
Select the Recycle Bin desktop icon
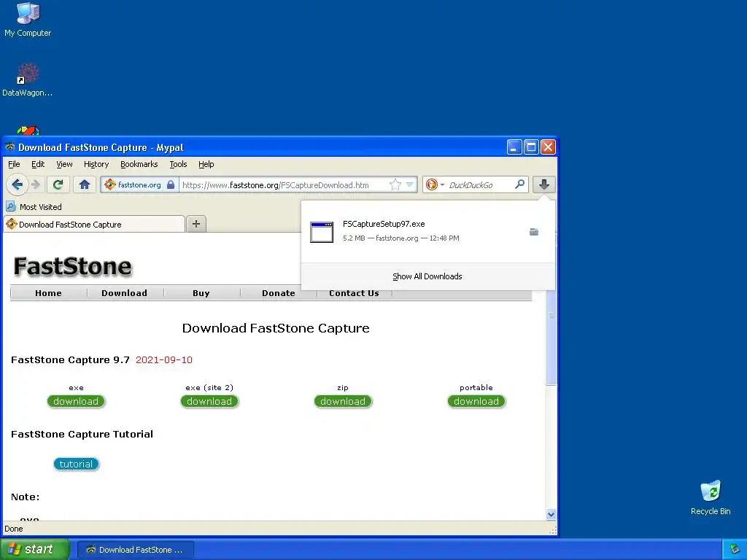[x=711, y=498]
